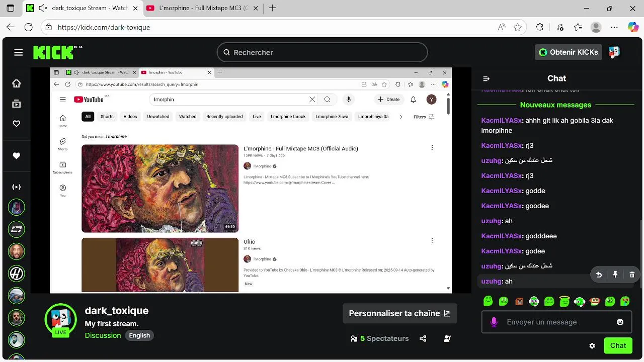Collapse chat using the chat header icon
The height and width of the screenshot is (362, 644).
coord(486,78)
